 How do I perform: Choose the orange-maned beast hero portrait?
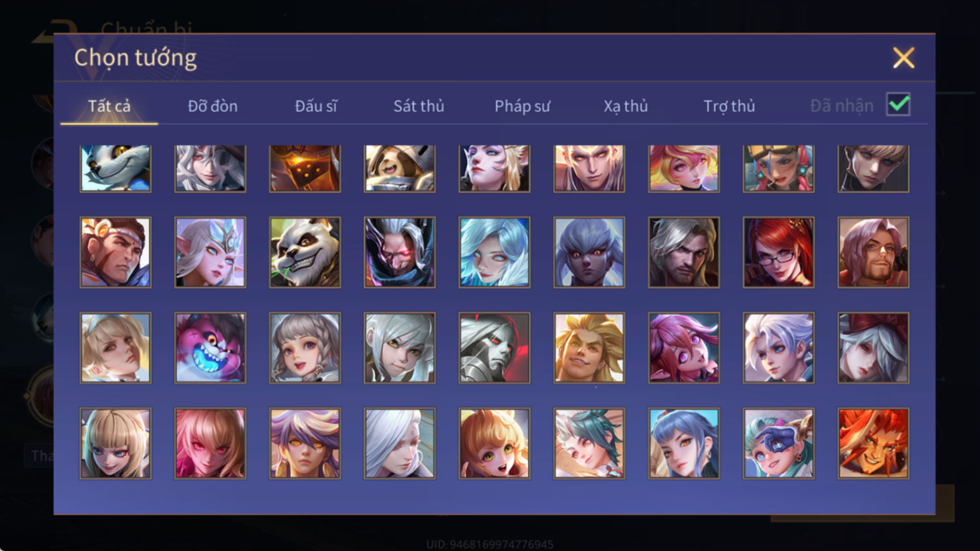click(873, 444)
